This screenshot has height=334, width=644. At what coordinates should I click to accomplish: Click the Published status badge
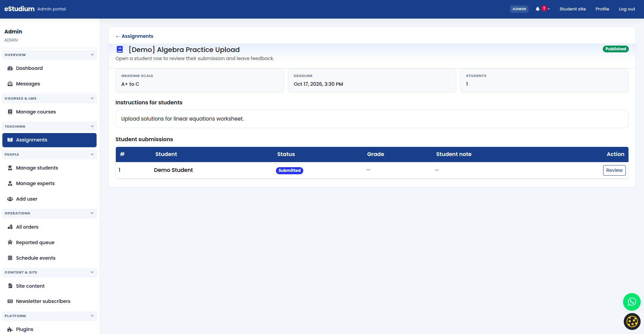point(616,49)
